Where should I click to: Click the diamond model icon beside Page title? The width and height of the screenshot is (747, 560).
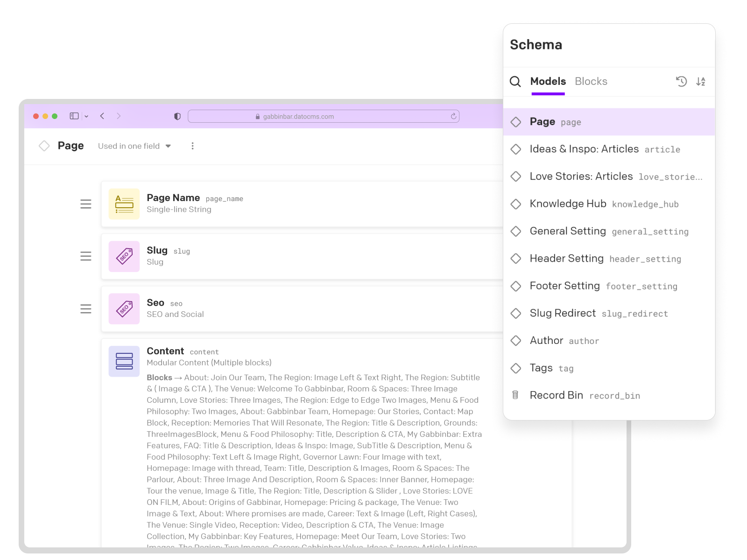pyautogui.click(x=44, y=146)
